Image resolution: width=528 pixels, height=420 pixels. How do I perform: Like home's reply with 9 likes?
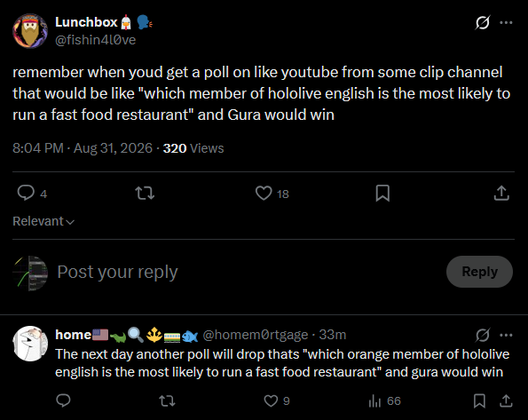pos(271,400)
